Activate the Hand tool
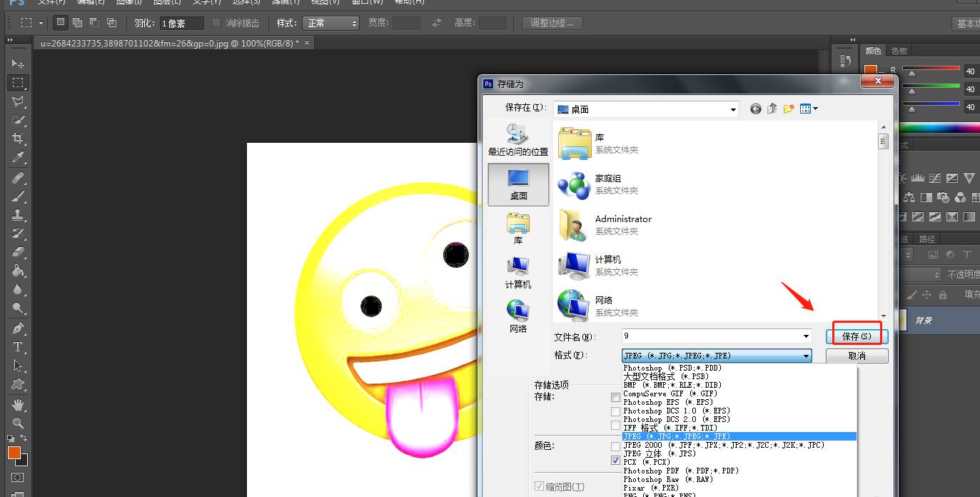 click(19, 405)
